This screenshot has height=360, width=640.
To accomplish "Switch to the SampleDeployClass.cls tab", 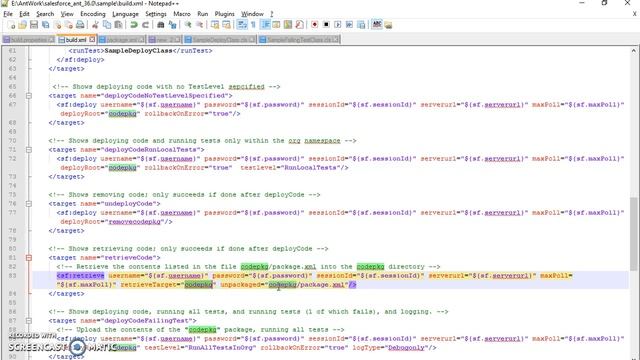I will click(220, 40).
